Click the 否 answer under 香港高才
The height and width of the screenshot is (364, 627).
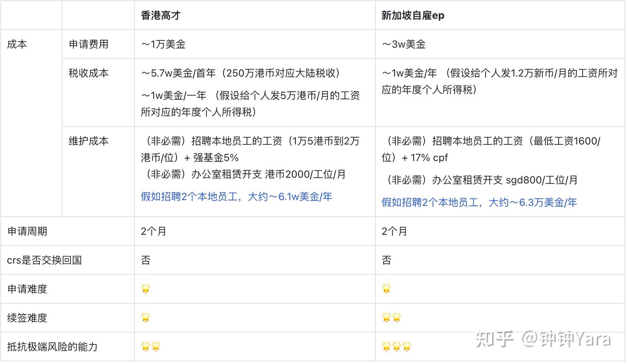(145, 260)
